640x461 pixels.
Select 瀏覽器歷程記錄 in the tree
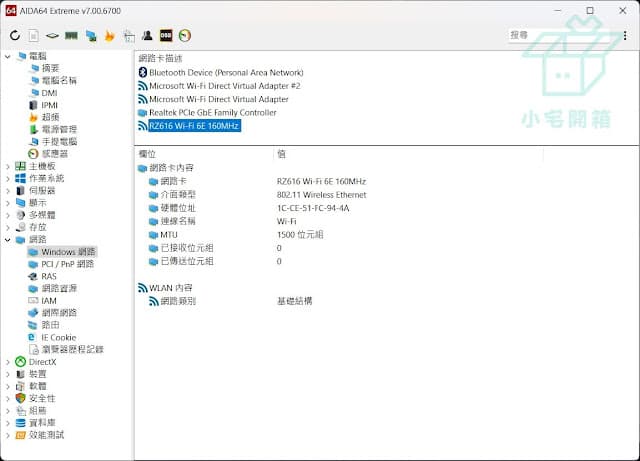coord(73,350)
